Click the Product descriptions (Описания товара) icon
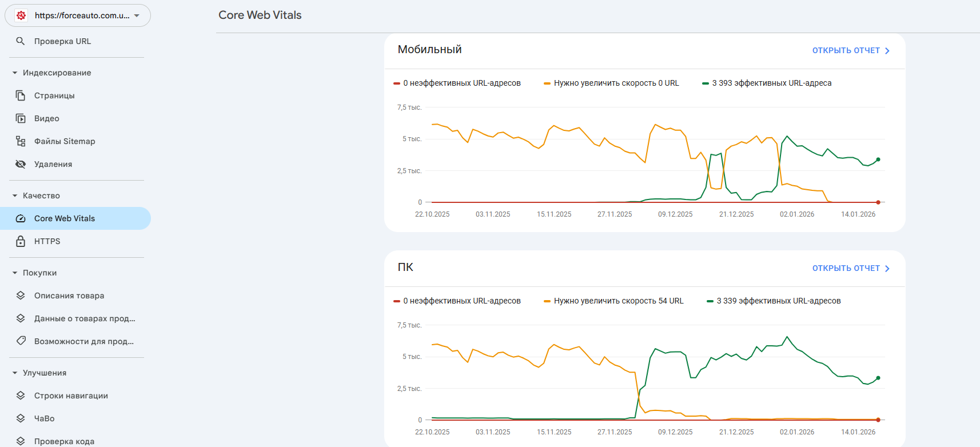 (21, 296)
